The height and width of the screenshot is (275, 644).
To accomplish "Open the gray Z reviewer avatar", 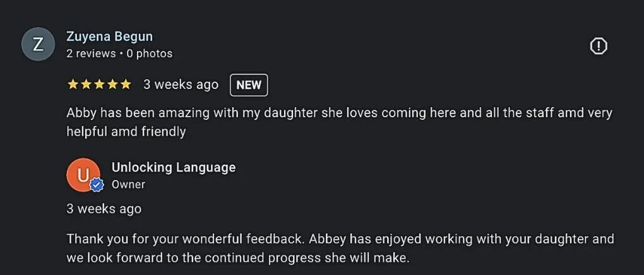I will 38,44.
